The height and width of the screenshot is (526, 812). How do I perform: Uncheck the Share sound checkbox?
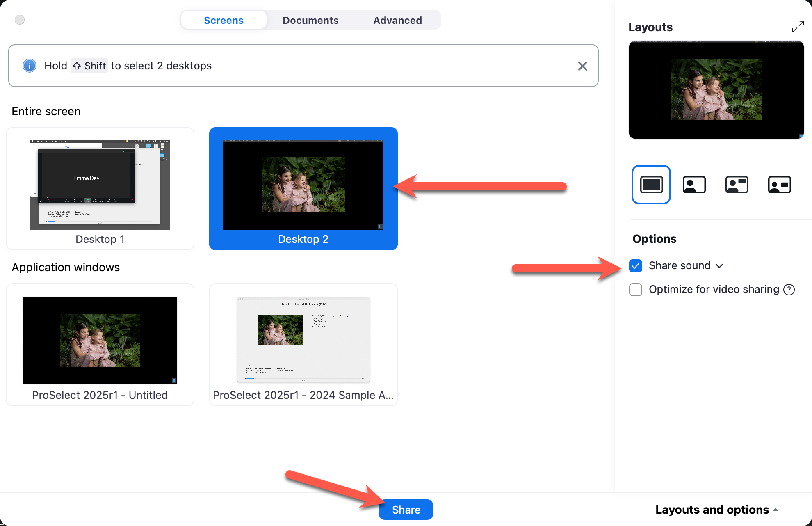tap(636, 266)
